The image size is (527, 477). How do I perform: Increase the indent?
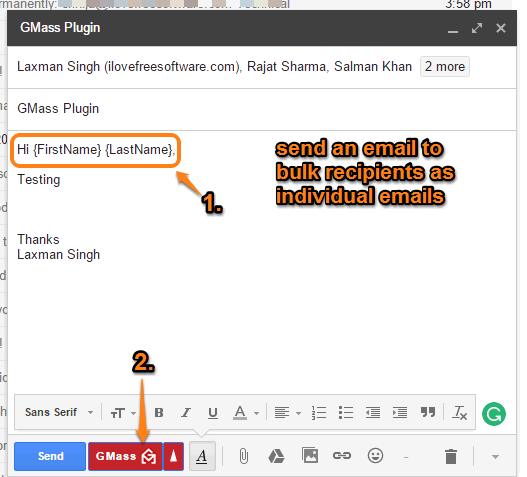click(400, 412)
